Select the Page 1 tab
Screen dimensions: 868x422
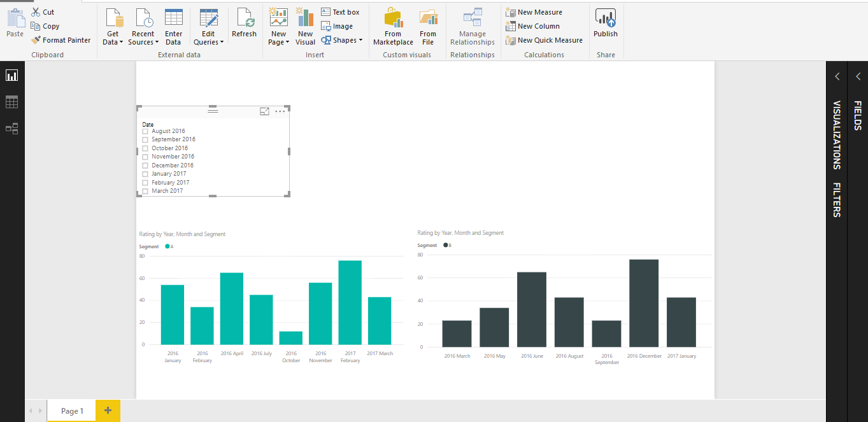pos(72,411)
